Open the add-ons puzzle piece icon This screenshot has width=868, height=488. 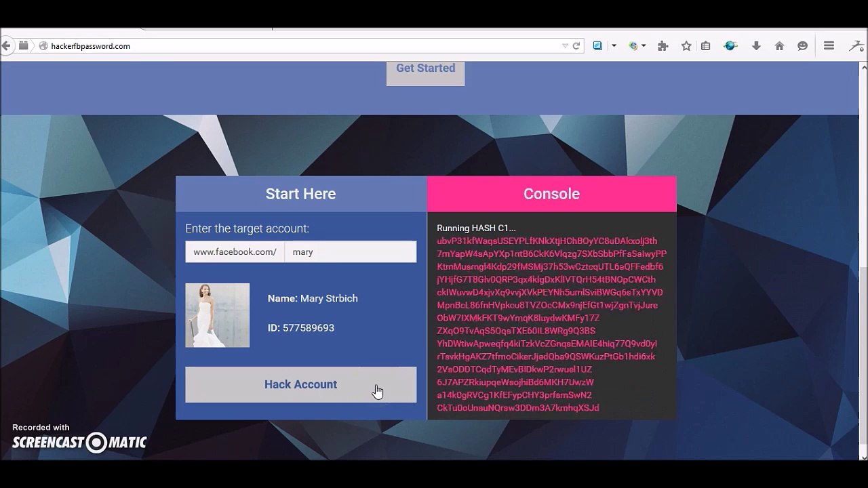click(x=663, y=46)
